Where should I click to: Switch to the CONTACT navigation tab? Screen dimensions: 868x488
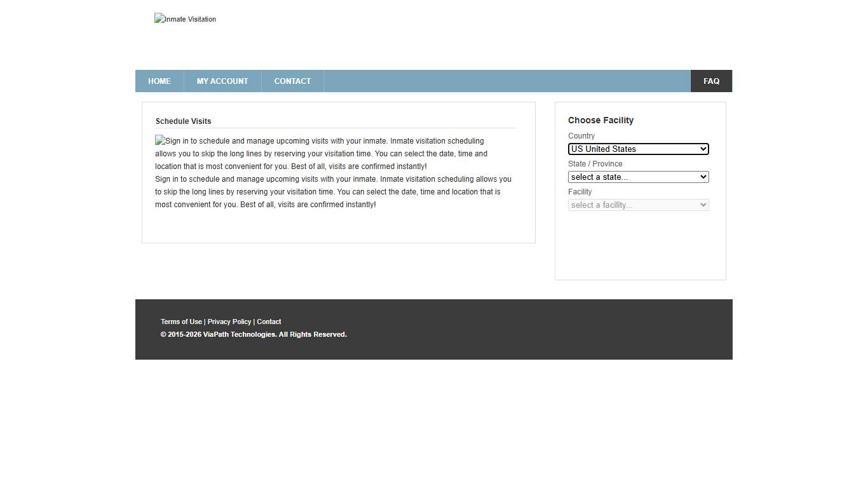point(292,81)
